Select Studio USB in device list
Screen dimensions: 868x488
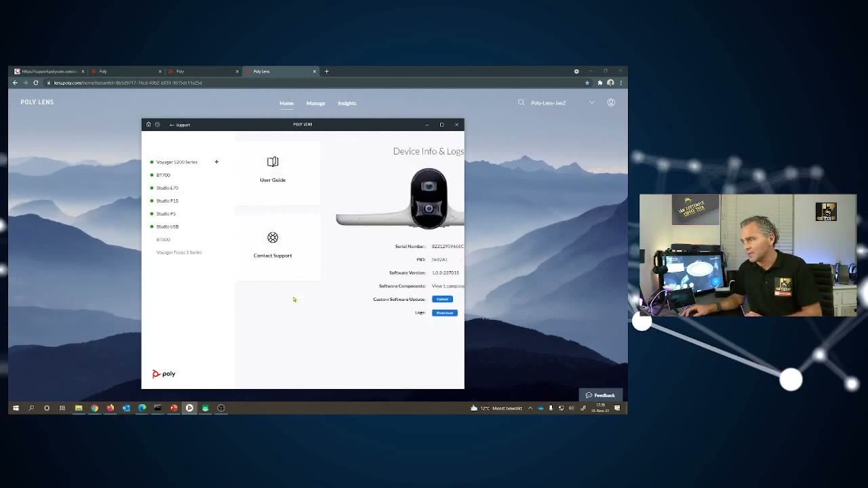click(167, 226)
